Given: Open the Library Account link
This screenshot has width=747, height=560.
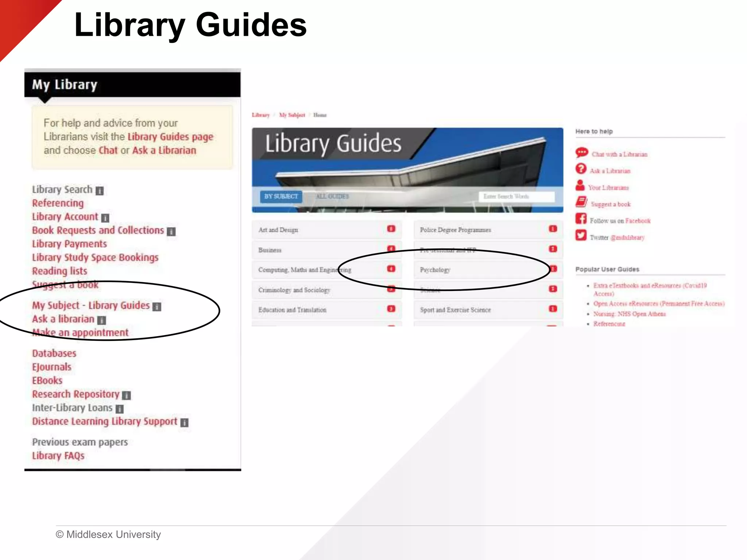Looking at the screenshot, I should coord(65,217).
